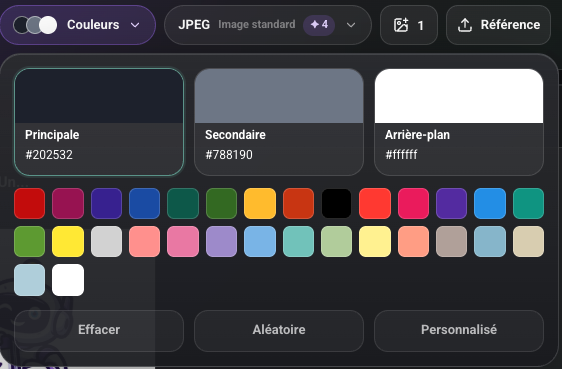Click the Référence upload button

499,25
